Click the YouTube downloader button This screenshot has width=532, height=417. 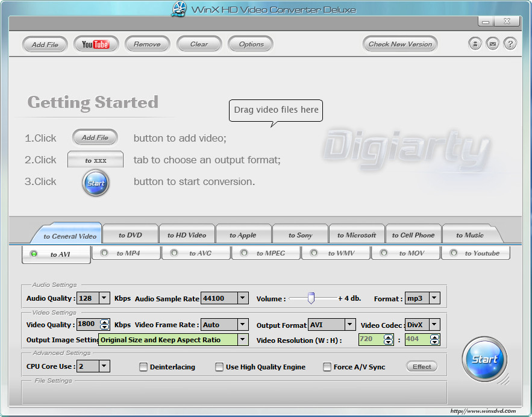coord(96,44)
